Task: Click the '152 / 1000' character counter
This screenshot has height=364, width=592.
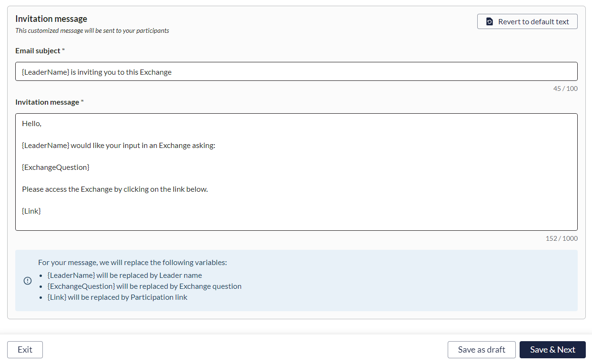Action: (x=562, y=238)
